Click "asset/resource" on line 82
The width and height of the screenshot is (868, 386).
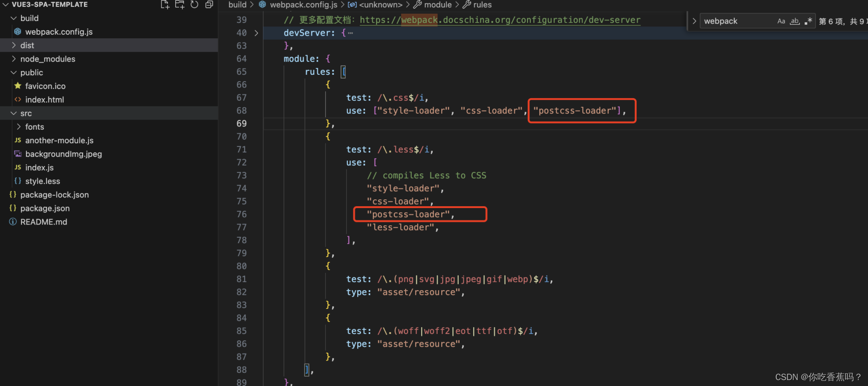pos(418,292)
